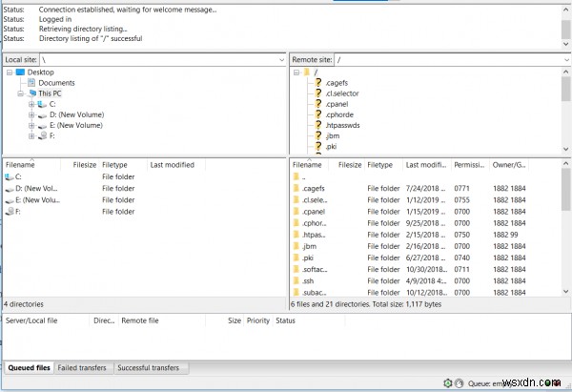Select Documents in the local tree
The width and height of the screenshot is (572, 392).
coord(56,83)
